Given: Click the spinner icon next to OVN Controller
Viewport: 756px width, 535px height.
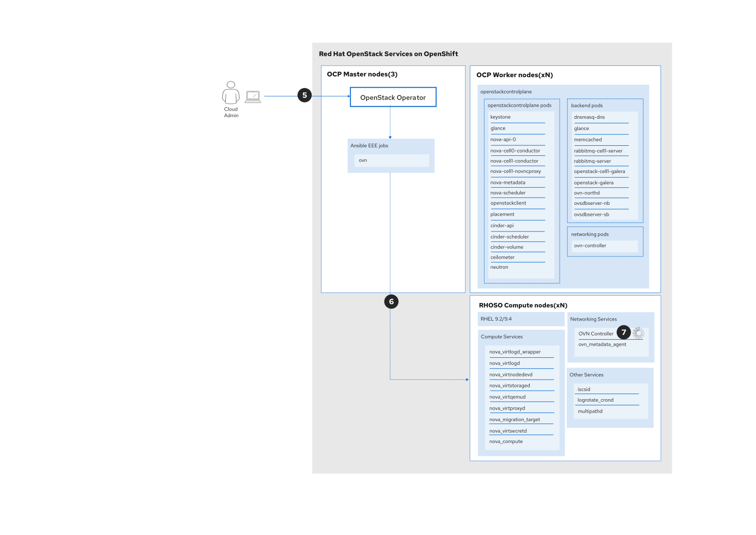Looking at the screenshot, I should point(638,333).
